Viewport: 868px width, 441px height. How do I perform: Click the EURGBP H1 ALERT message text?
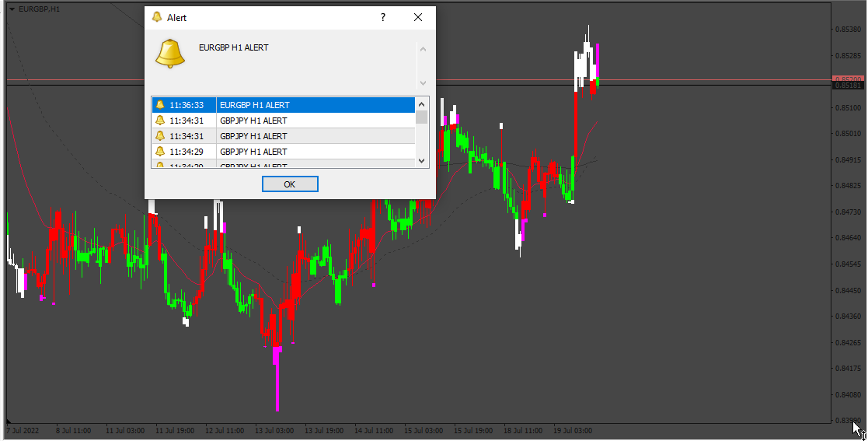pos(234,47)
